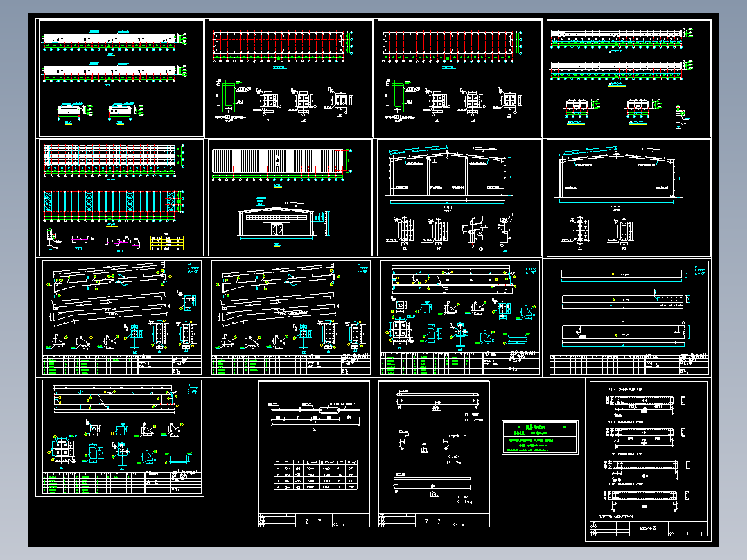This screenshot has width=747, height=560.
Task: Select the green text note box
Action: [540, 437]
